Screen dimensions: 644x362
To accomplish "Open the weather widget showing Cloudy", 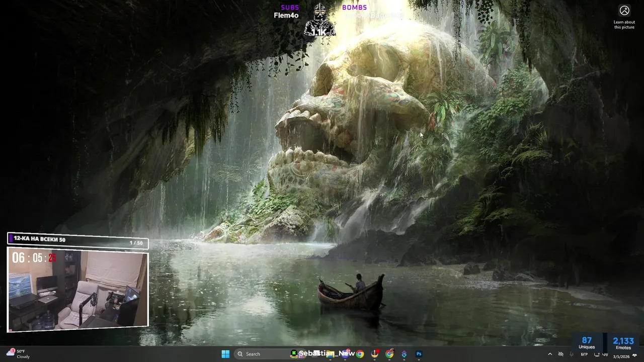I will [x=18, y=354].
